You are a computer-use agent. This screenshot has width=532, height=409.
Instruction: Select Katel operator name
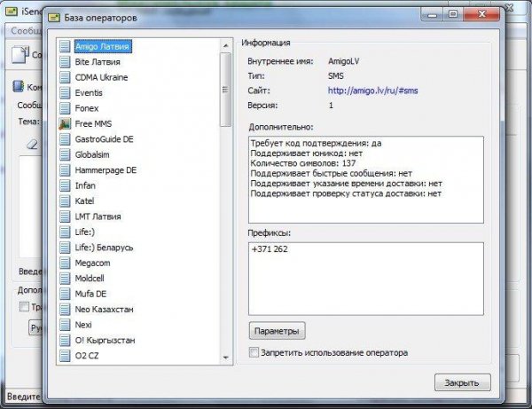coord(84,201)
